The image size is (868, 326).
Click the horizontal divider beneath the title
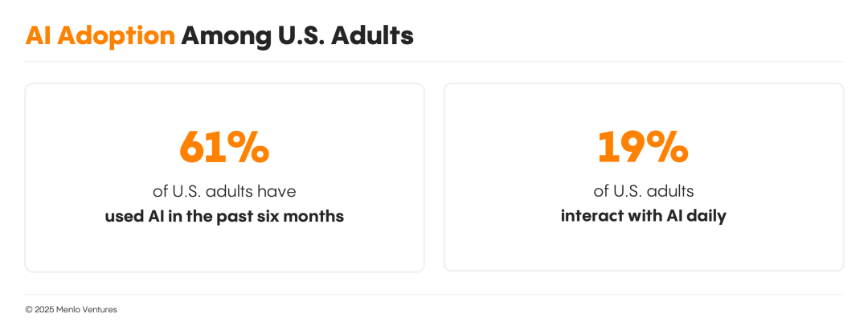pos(434,61)
